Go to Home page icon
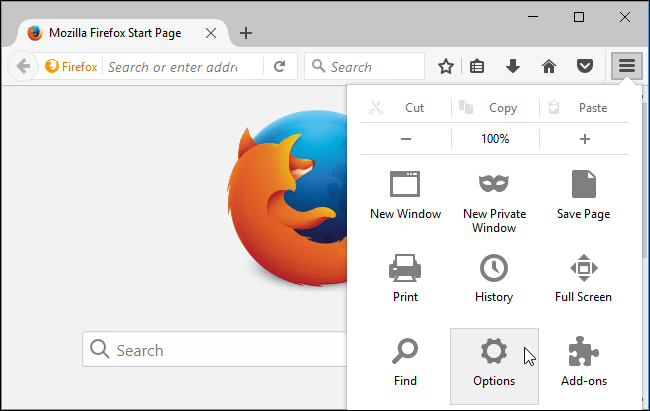 (548, 67)
